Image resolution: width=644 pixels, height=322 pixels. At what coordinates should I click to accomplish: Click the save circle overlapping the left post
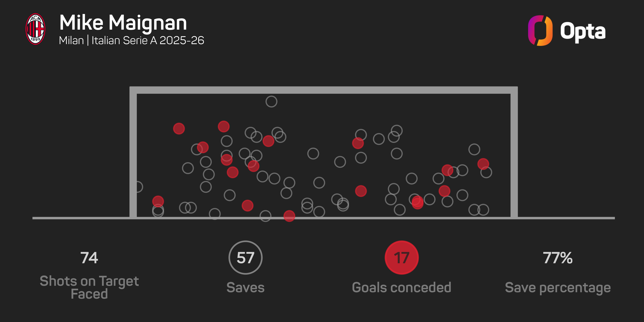pyautogui.click(x=137, y=187)
